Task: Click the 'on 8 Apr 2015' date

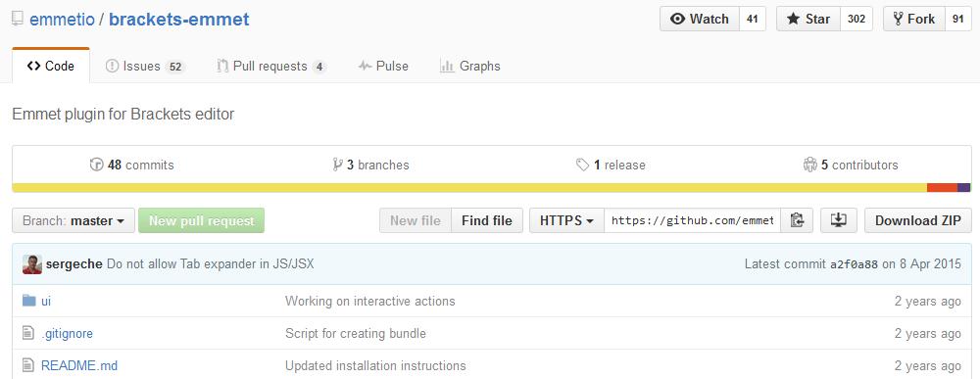Action: (921, 264)
